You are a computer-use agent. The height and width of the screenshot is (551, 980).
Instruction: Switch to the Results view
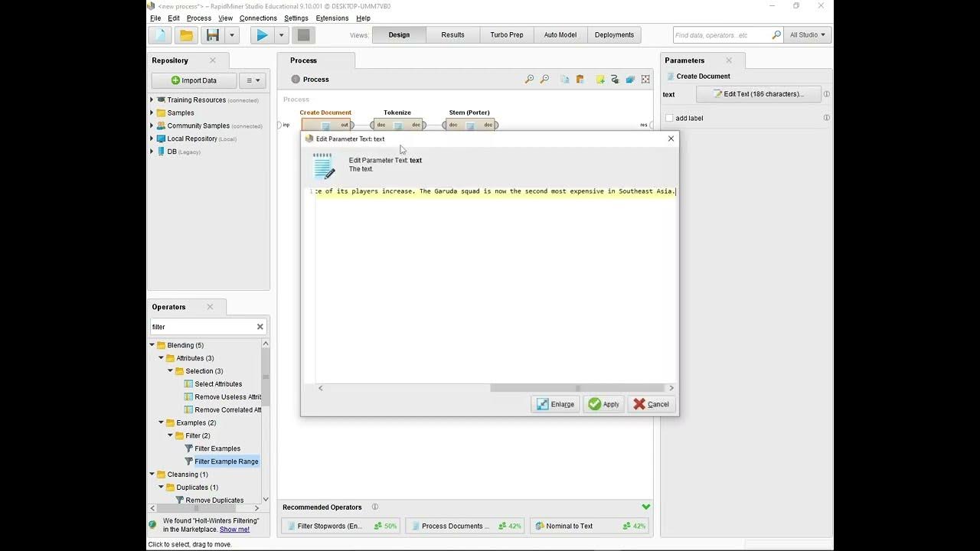452,34
